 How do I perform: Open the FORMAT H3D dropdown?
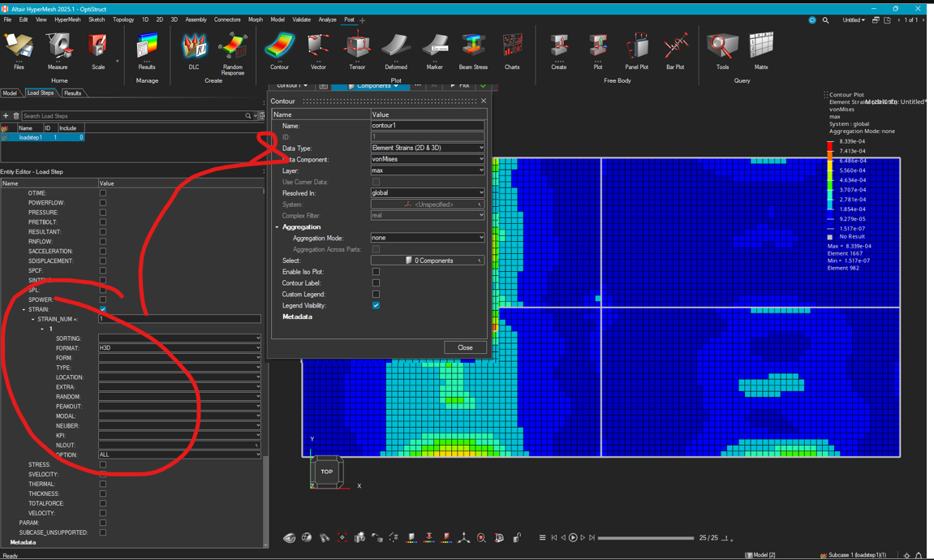coord(179,348)
